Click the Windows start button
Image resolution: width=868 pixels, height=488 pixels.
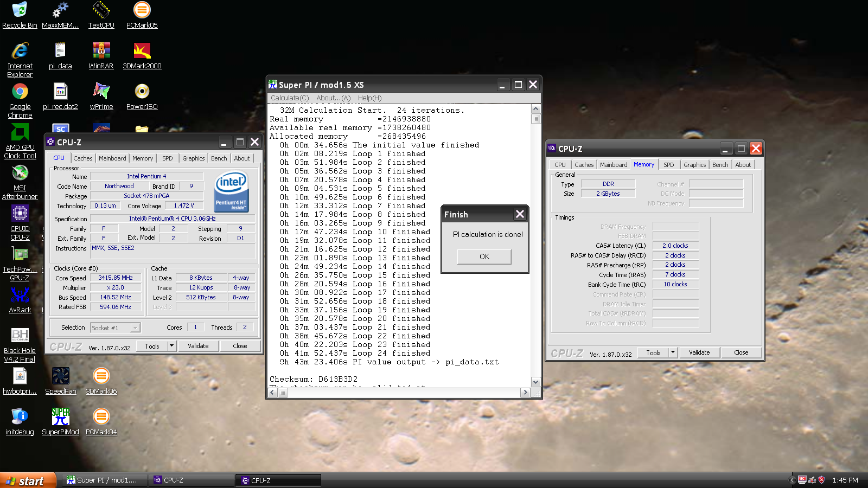tap(28, 480)
